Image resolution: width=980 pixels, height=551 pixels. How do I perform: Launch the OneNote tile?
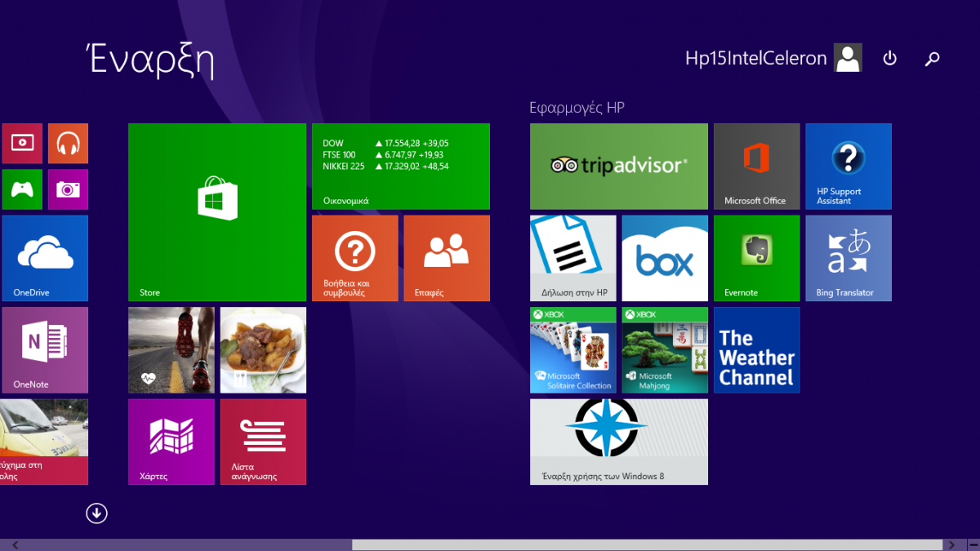click(45, 350)
